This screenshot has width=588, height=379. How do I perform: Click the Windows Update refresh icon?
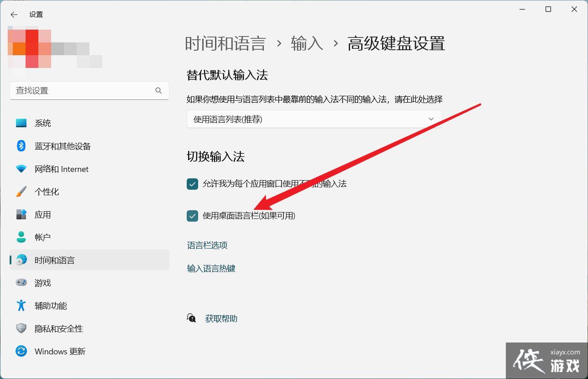21,351
